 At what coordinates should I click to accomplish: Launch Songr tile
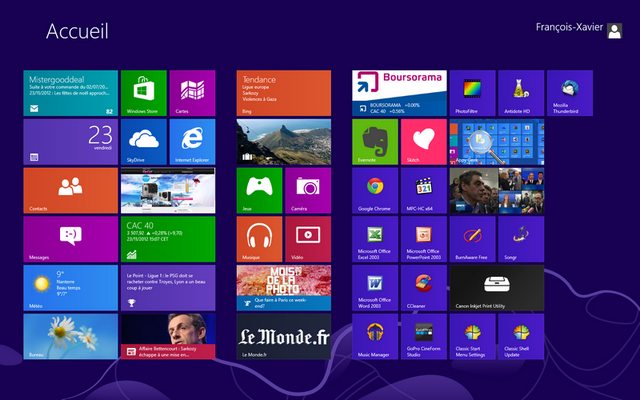click(x=521, y=239)
